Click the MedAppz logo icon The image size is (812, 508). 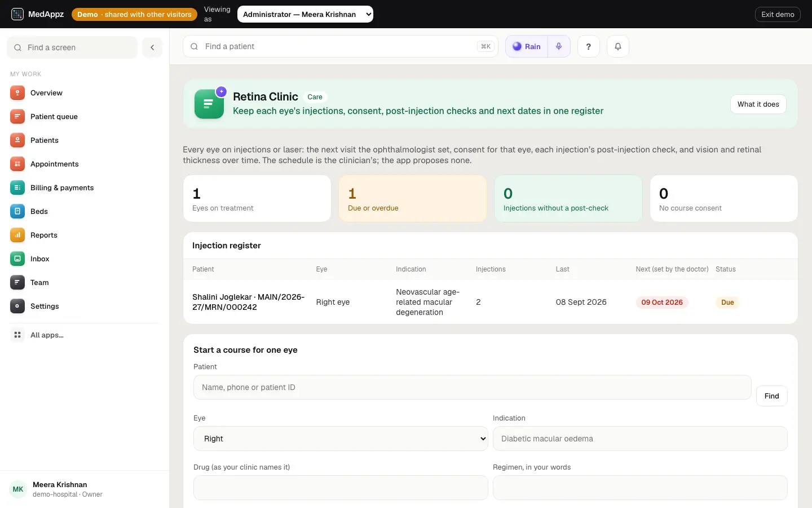17,14
